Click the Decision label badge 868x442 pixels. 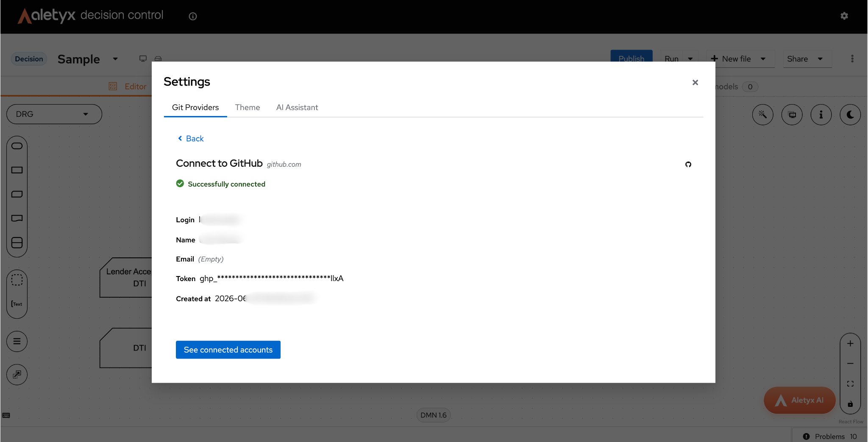point(29,59)
